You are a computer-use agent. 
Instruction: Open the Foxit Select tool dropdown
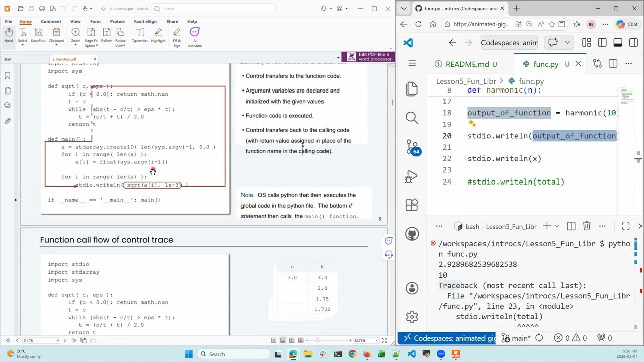[x=23, y=45]
